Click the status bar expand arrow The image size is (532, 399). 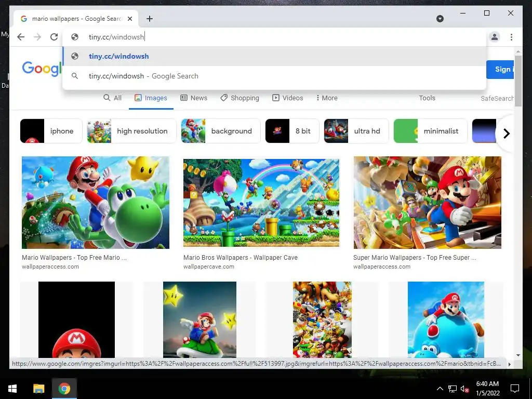[509, 364]
